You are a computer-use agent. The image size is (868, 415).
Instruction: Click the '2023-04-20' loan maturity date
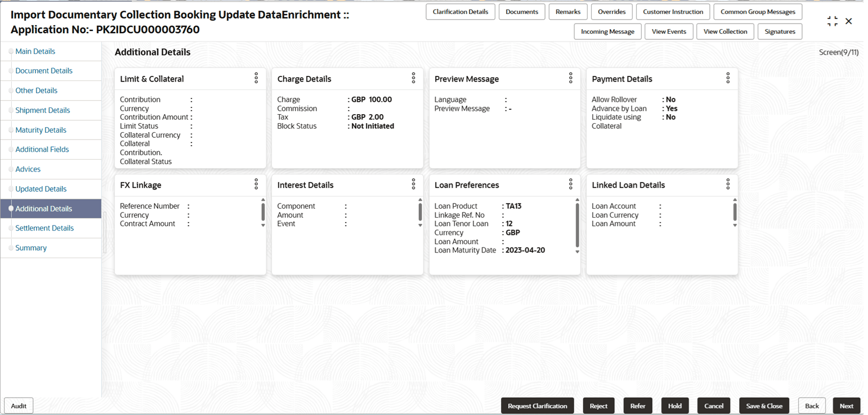click(525, 250)
